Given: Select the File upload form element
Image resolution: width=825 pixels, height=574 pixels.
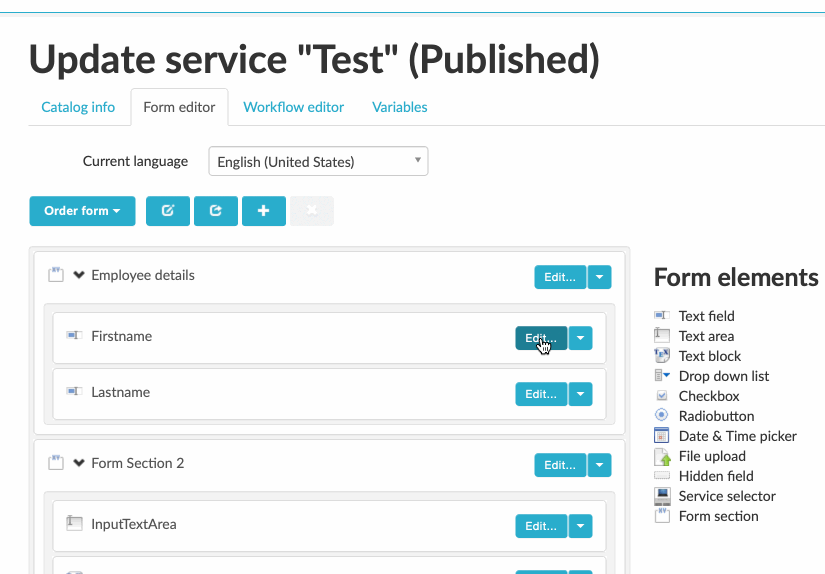Looking at the screenshot, I should pos(712,456).
